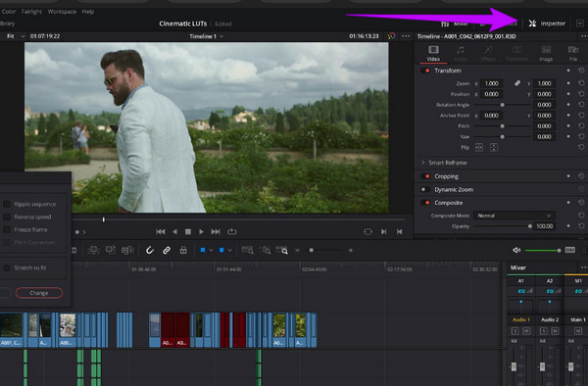Toggle the Transform section on/off
The width and height of the screenshot is (588, 386).
coord(425,71)
